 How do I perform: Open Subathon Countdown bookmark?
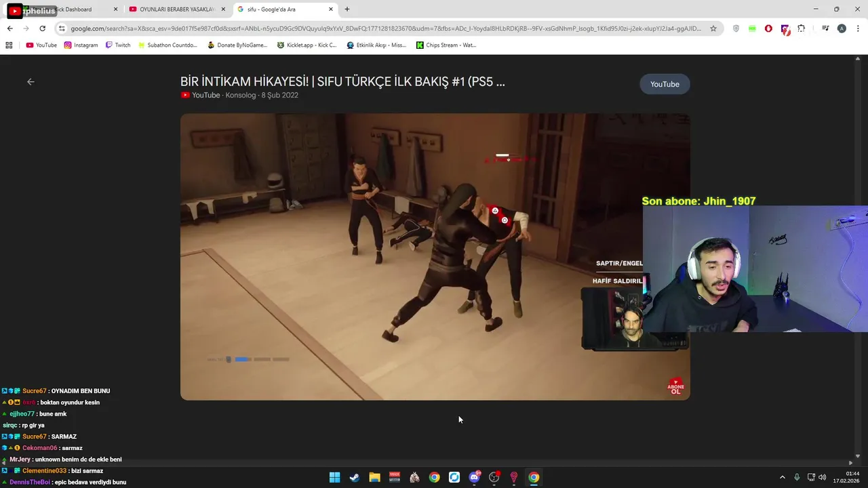coord(167,45)
